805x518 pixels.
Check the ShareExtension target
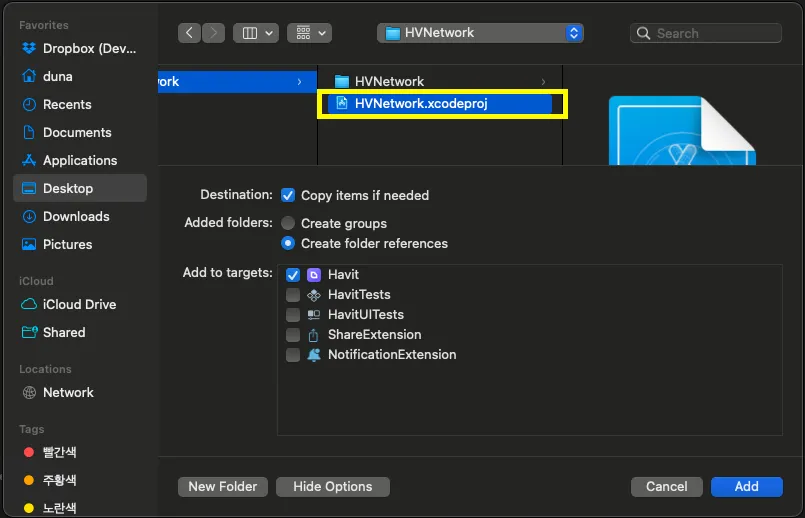coord(293,335)
